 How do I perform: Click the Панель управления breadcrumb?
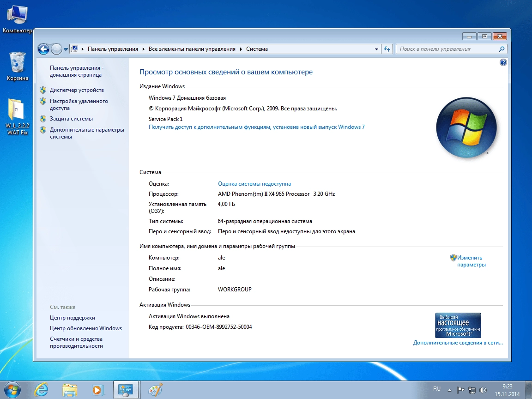point(113,49)
